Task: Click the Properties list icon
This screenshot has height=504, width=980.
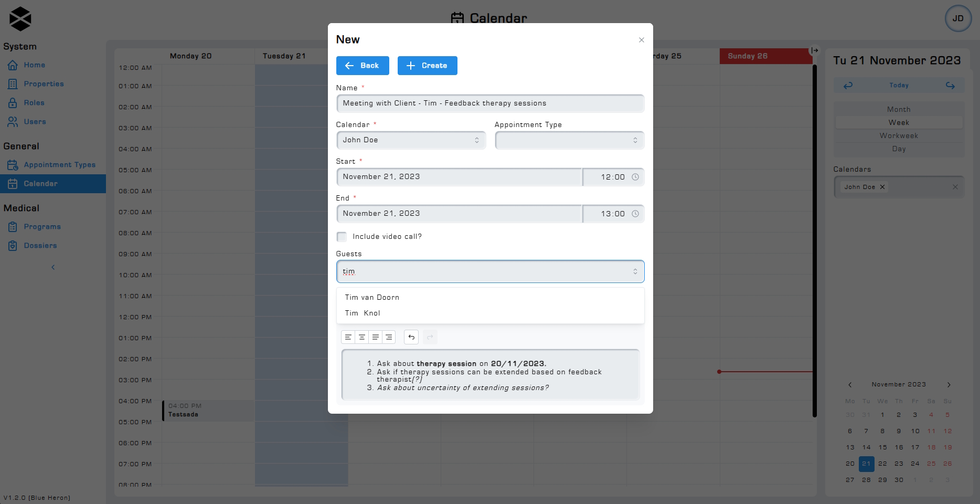Action: click(13, 84)
